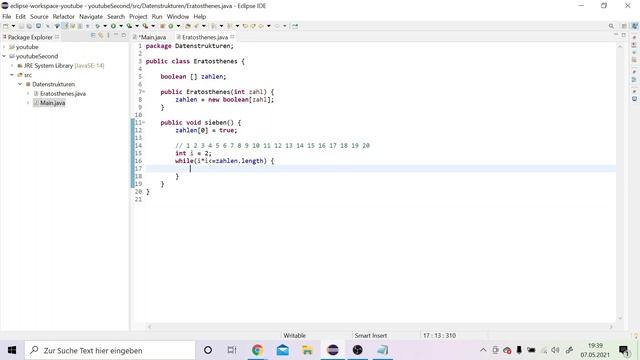Viewport: 640px width, 360px height.
Task: Collapse the Datenstrukturen package node
Action: 20,84
